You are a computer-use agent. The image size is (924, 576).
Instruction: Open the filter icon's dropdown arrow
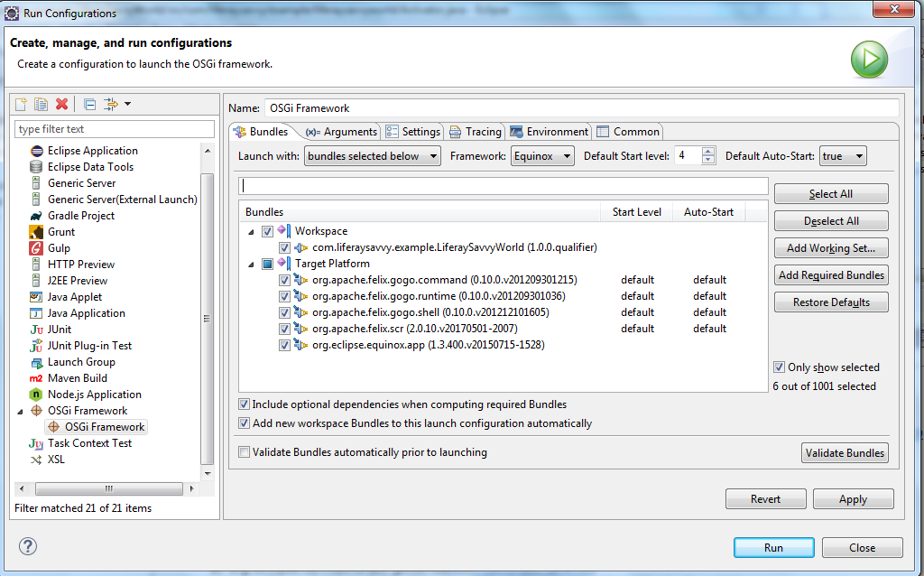pos(127,105)
